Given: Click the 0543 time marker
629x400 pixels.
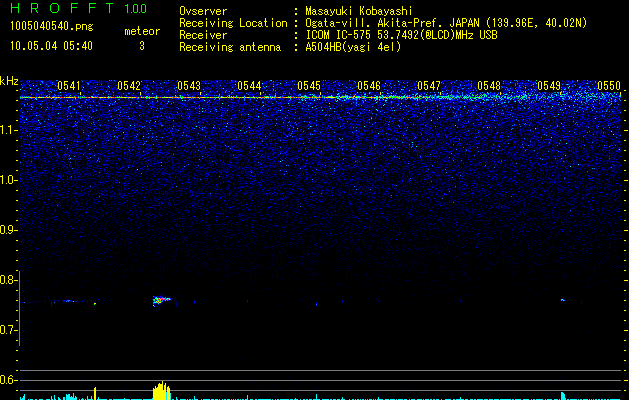Looking at the screenshot, I should pyautogui.click(x=189, y=86).
